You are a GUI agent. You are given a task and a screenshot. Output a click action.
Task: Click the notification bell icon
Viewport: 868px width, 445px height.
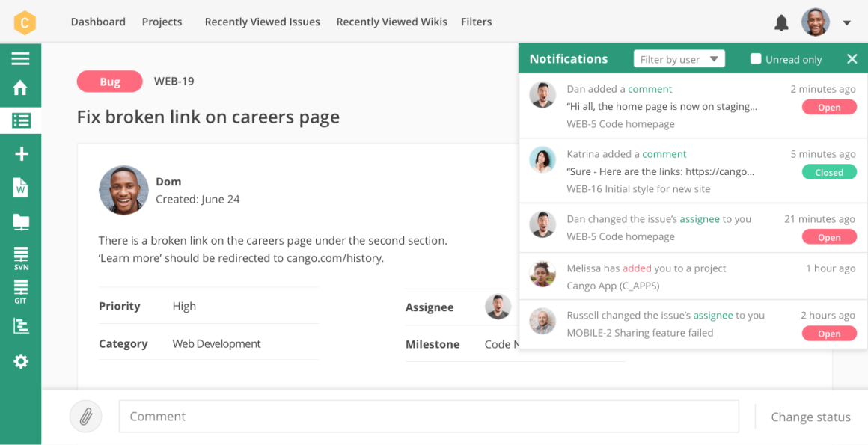click(781, 22)
